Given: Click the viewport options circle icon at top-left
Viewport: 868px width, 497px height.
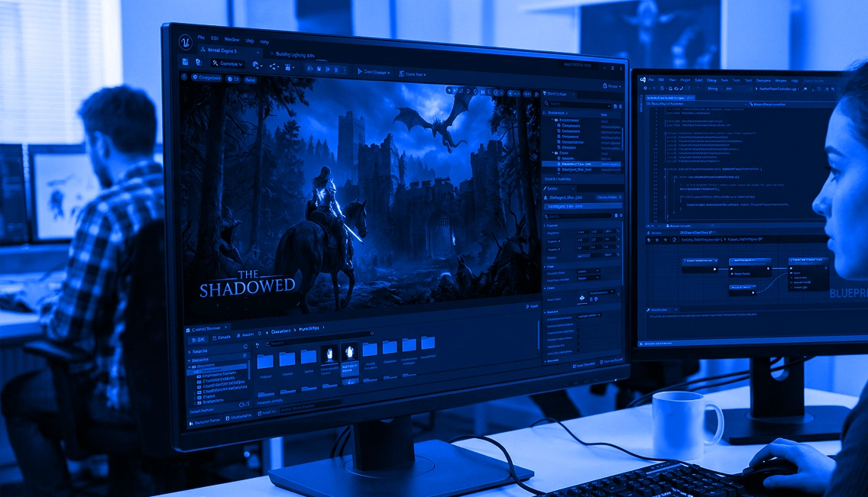Looking at the screenshot, I should tap(185, 77).
